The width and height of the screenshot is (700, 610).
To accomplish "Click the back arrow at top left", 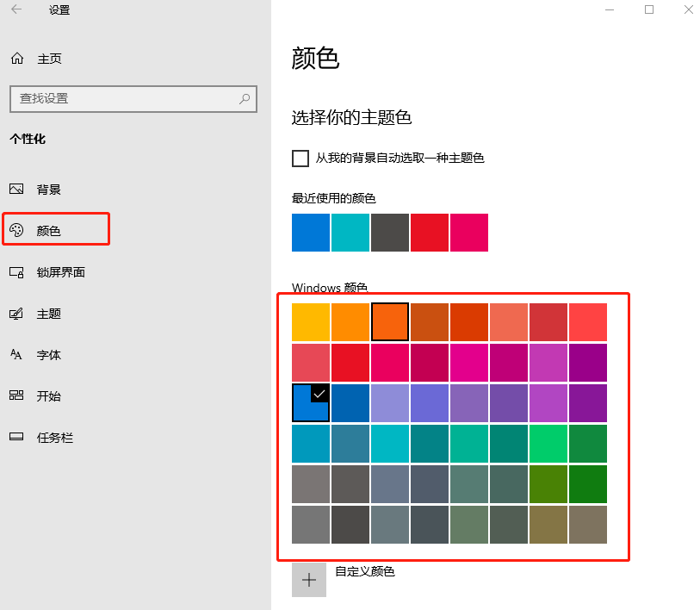I will (x=17, y=9).
